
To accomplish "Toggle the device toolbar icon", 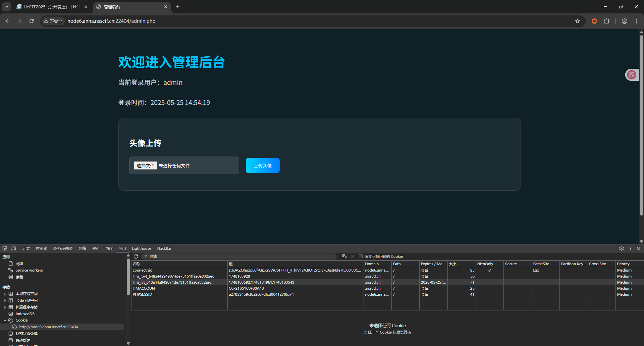I will pyautogui.click(x=13, y=248).
